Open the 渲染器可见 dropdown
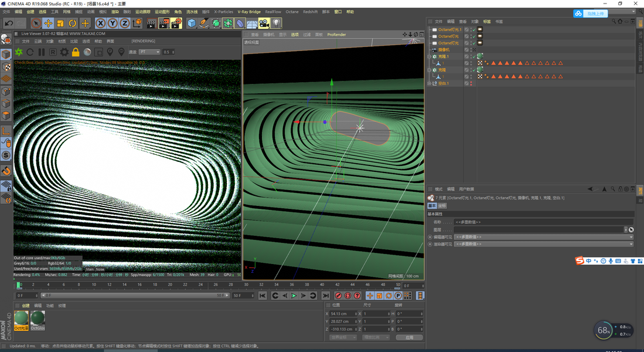The width and height of the screenshot is (644, 352). pyautogui.click(x=544, y=244)
